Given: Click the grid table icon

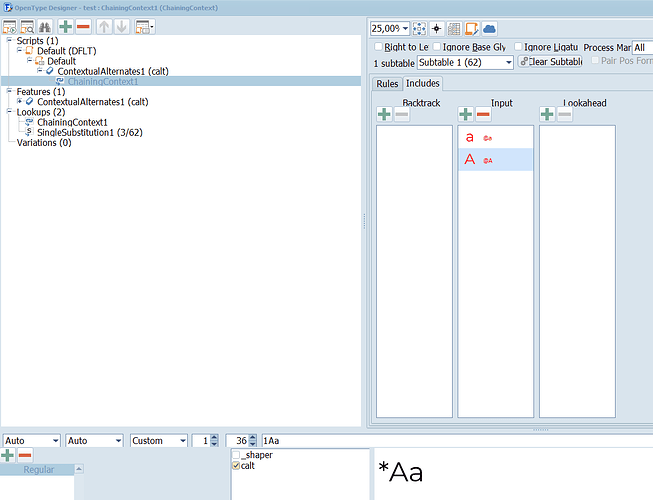Looking at the screenshot, I should pos(454,29).
